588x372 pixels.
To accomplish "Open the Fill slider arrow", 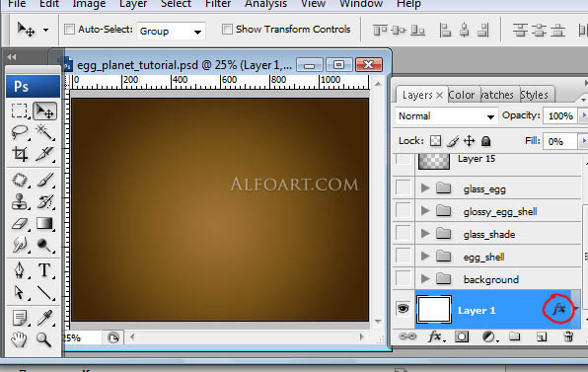I will (583, 141).
